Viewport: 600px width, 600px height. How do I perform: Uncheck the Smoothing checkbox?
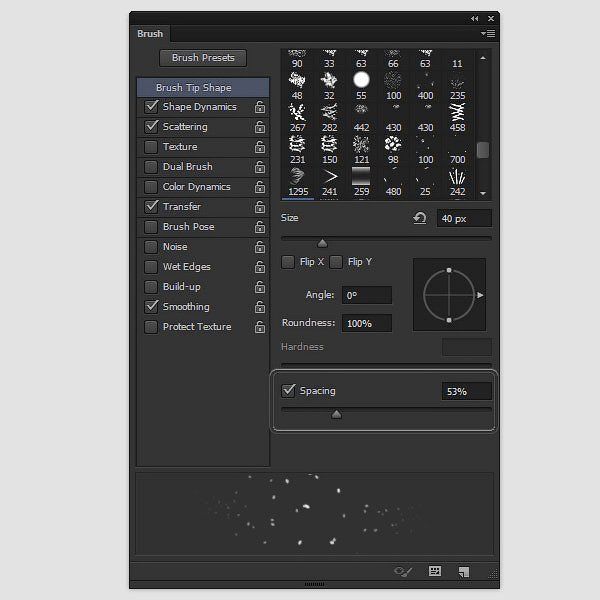coord(151,307)
